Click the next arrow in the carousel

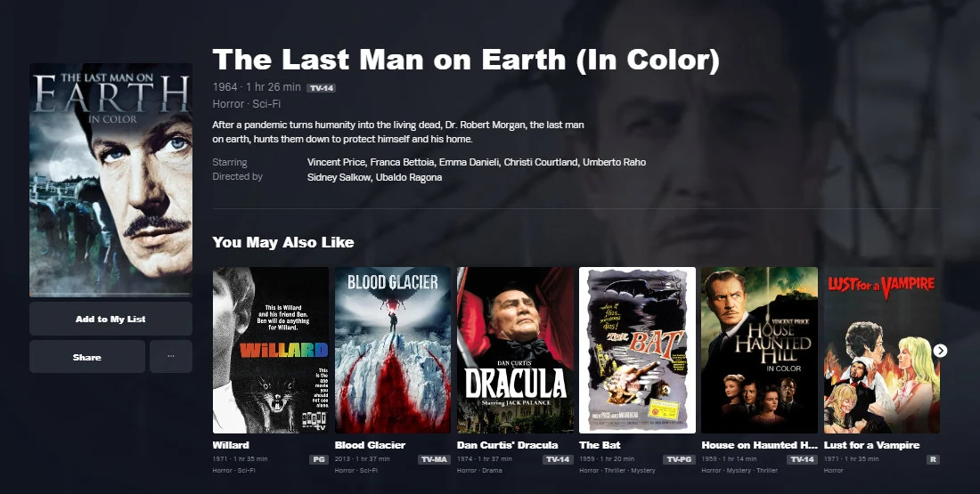pyautogui.click(x=940, y=351)
